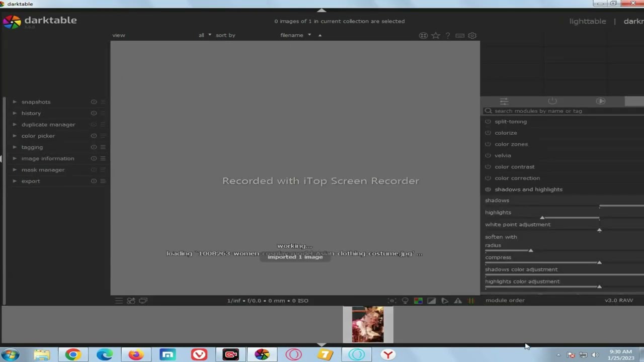
Task: Click the keyboard shortcuts icon
Action: 460,36
